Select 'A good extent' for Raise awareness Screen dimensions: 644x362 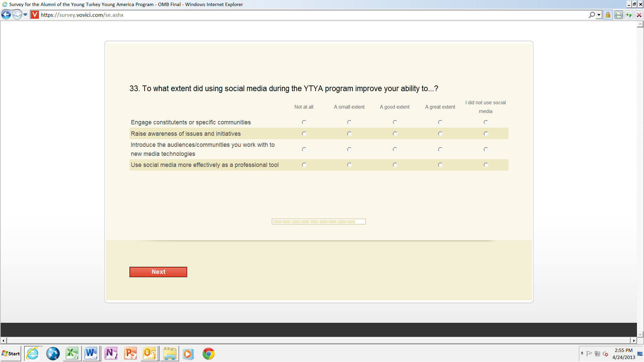point(395,134)
